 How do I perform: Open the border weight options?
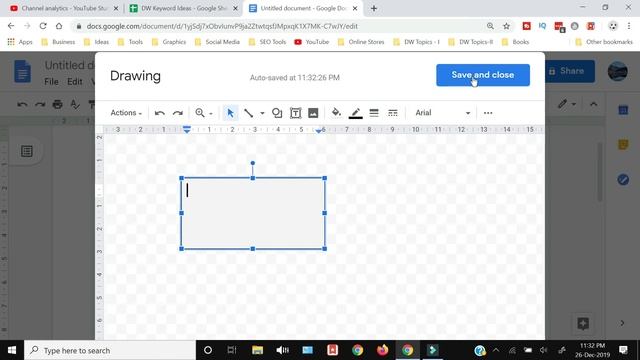(x=374, y=113)
